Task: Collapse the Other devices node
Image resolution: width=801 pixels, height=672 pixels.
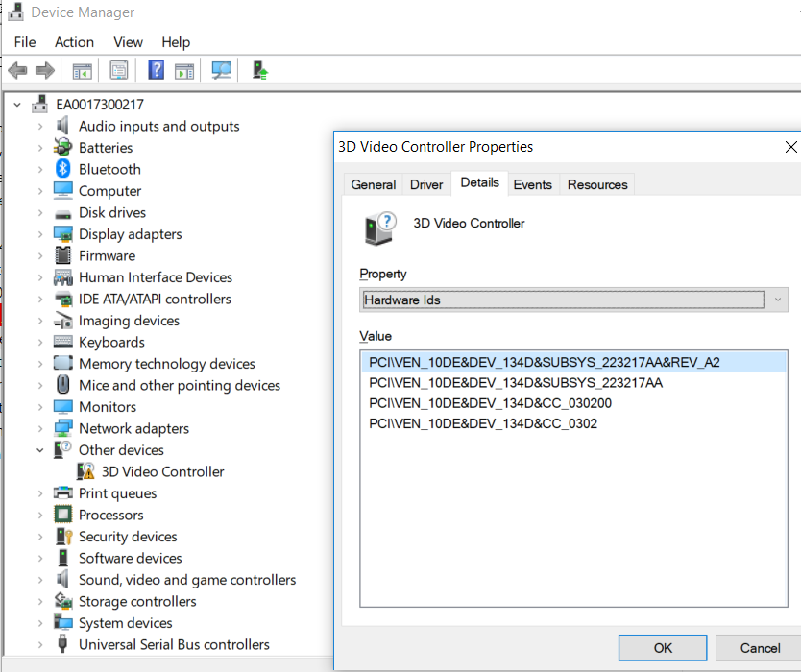Action: 40,450
